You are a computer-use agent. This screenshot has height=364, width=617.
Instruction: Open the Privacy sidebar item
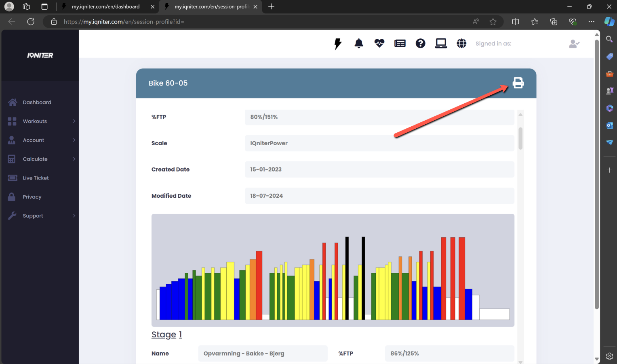32,197
